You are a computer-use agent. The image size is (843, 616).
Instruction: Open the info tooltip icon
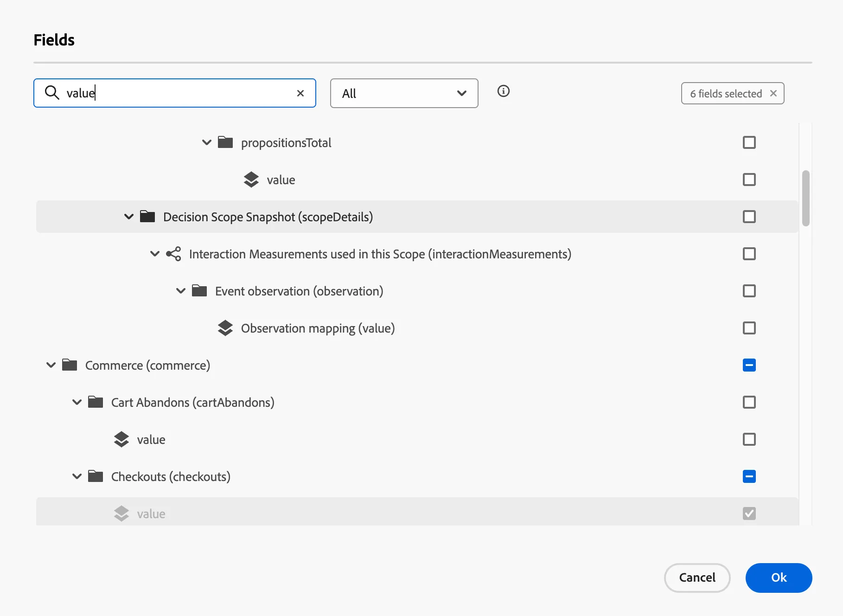tap(503, 91)
